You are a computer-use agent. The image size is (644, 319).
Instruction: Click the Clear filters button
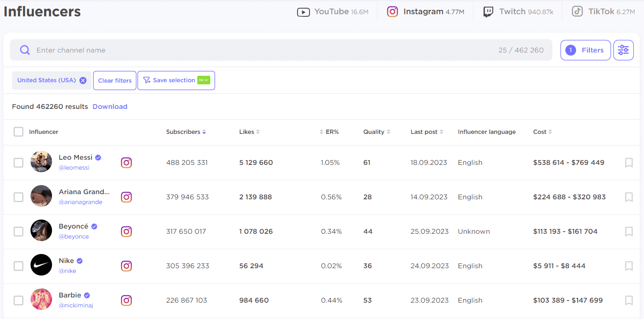pos(115,81)
